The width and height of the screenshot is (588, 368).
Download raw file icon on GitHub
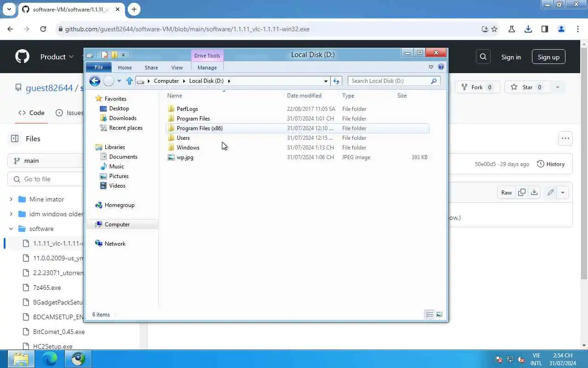(534, 192)
